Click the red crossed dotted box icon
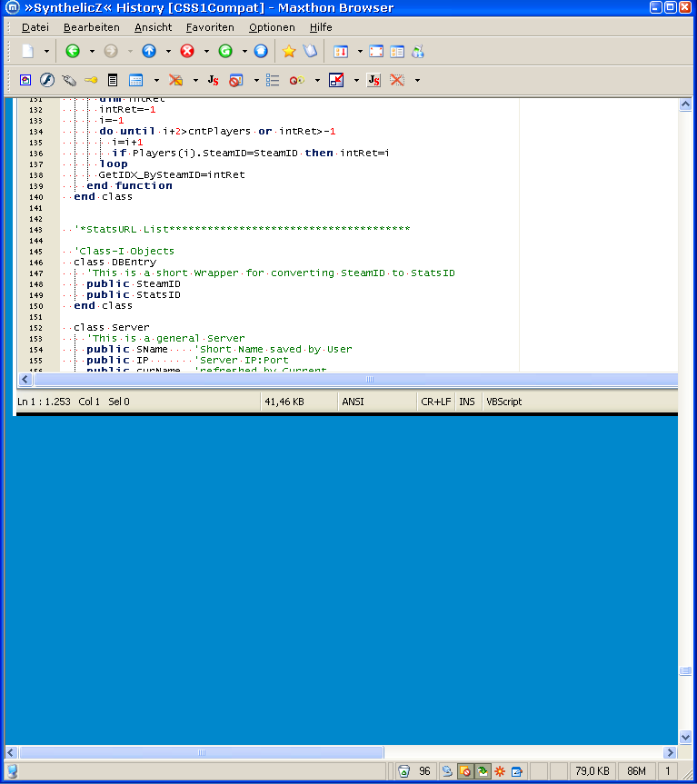The height and width of the screenshot is (784, 697). click(397, 80)
